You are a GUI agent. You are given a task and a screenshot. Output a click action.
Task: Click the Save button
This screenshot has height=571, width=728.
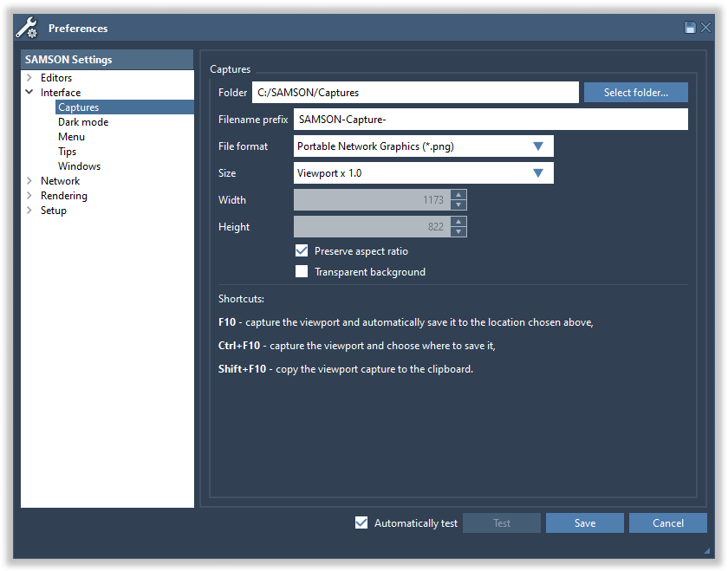coord(584,523)
